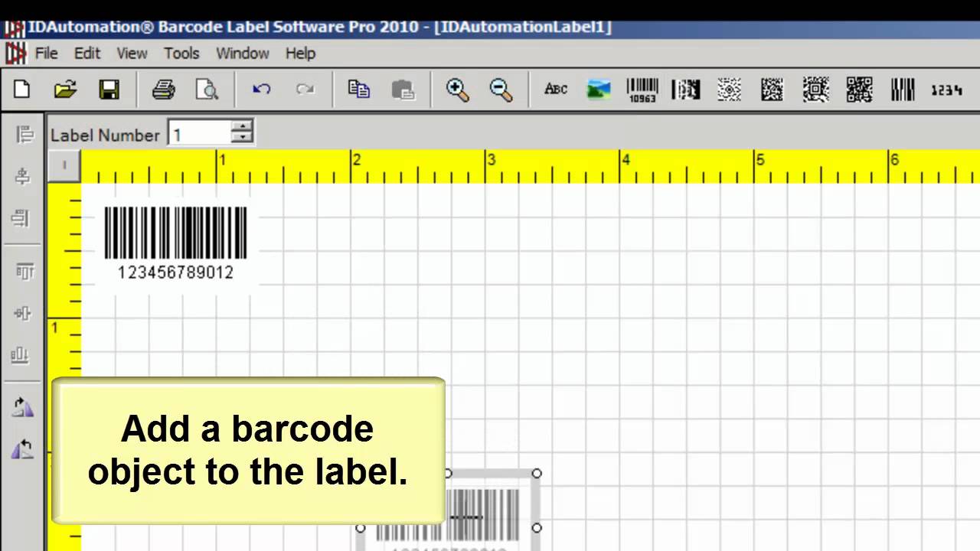The height and width of the screenshot is (551, 980).
Task: Add Data Matrix barcode object
Action: click(x=772, y=90)
